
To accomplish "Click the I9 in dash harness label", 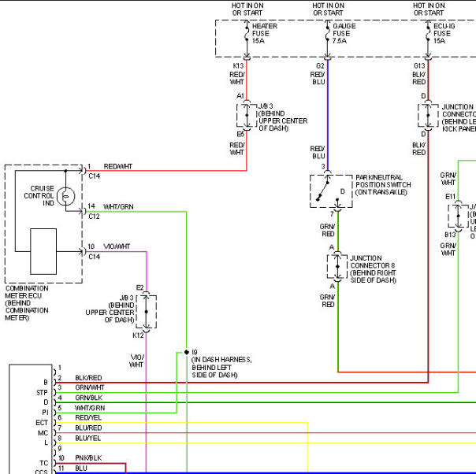I will click(x=221, y=364).
